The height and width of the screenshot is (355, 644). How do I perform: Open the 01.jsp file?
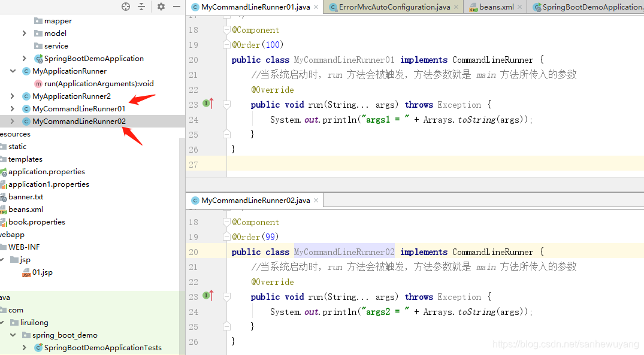[43, 272]
